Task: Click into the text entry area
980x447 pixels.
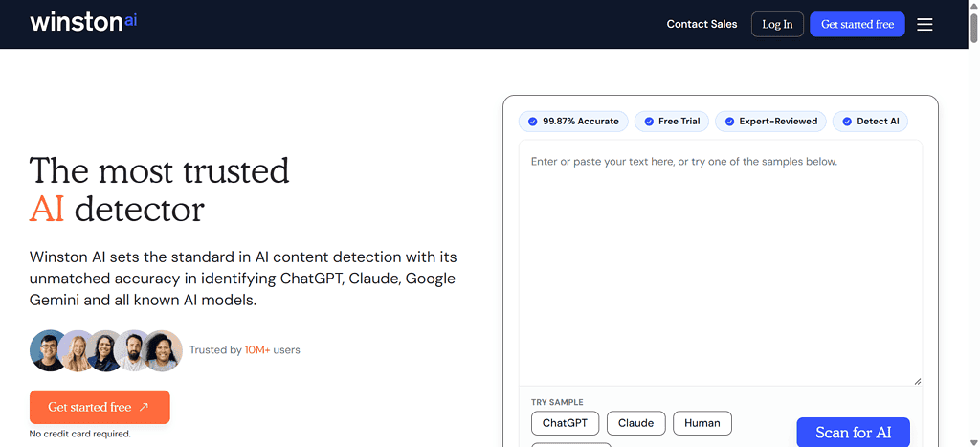Action: point(721,262)
